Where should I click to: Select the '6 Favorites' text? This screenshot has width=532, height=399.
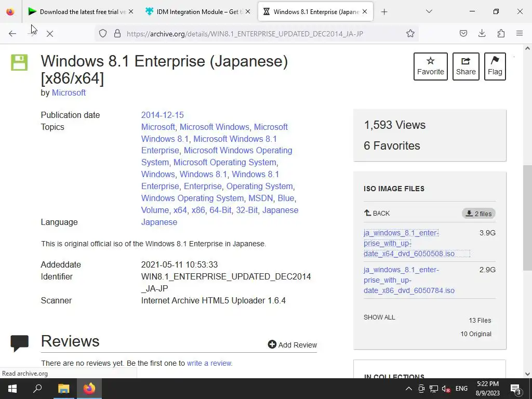click(392, 145)
